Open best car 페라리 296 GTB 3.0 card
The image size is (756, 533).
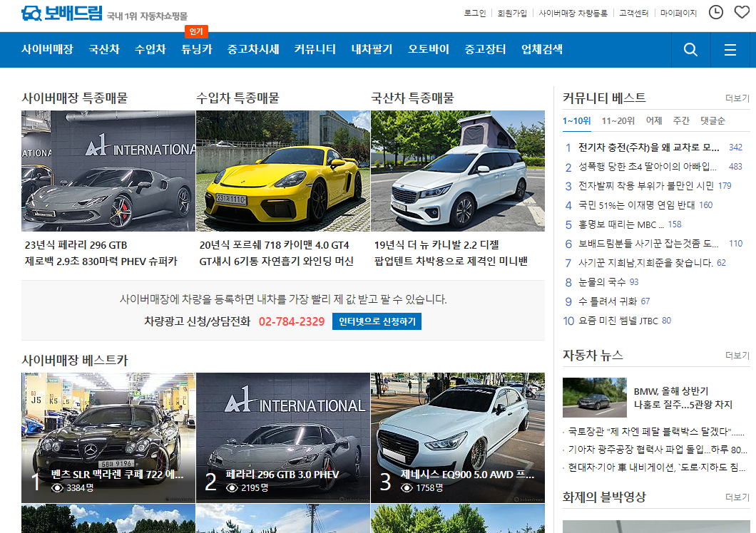(x=283, y=438)
